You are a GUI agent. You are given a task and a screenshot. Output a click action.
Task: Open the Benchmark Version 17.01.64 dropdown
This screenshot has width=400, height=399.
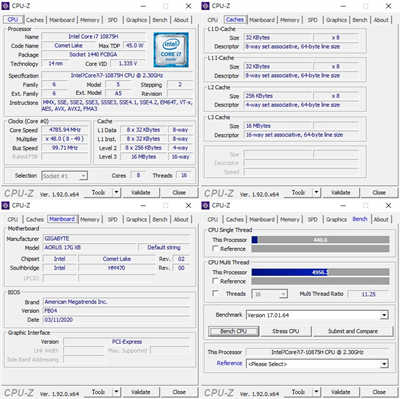pos(384,315)
